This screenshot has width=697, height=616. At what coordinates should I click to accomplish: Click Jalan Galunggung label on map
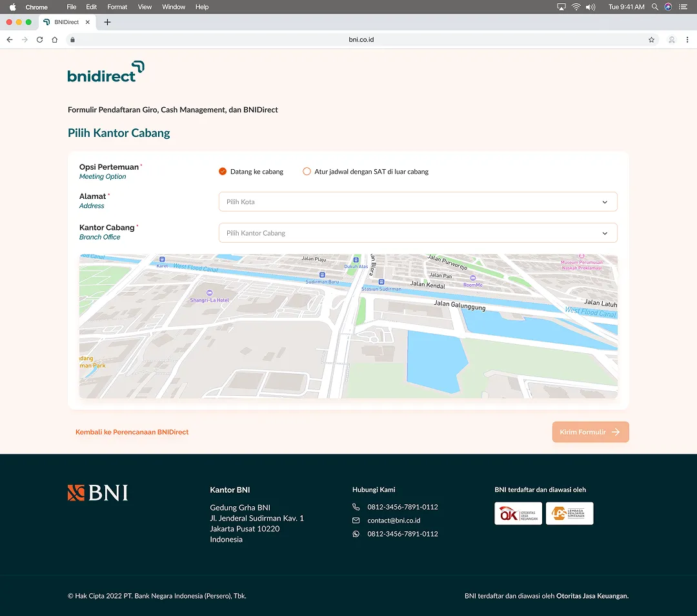[460, 305]
